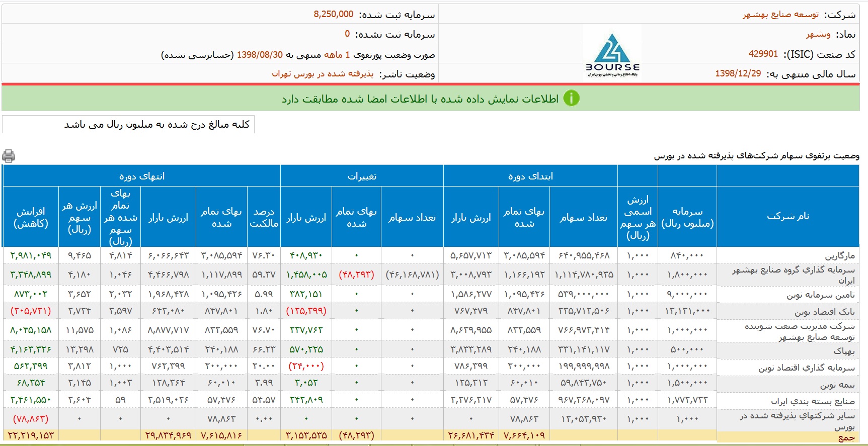This screenshot has height=446, width=868.
Task: Click the row name 'بانک اقتصاد نوین'
Action: (825, 312)
